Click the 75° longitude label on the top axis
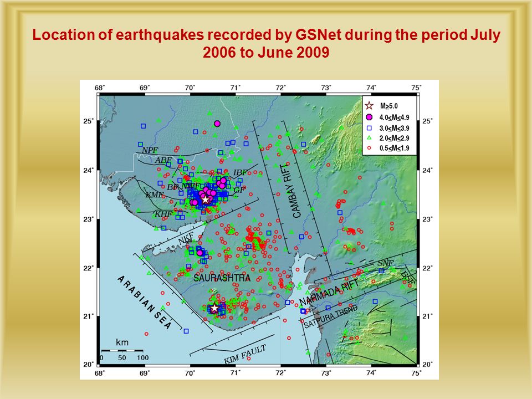The image size is (532, 399). [417, 88]
